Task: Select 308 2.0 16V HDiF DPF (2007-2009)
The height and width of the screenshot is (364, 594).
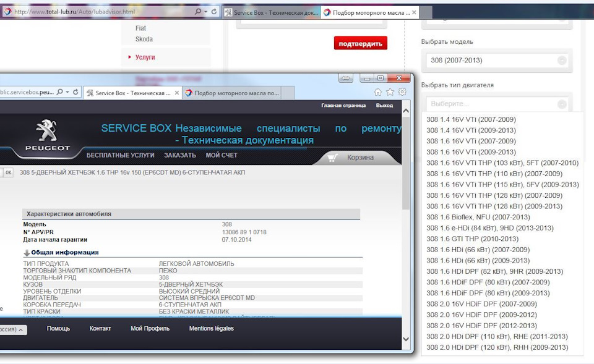Action: [x=481, y=304]
